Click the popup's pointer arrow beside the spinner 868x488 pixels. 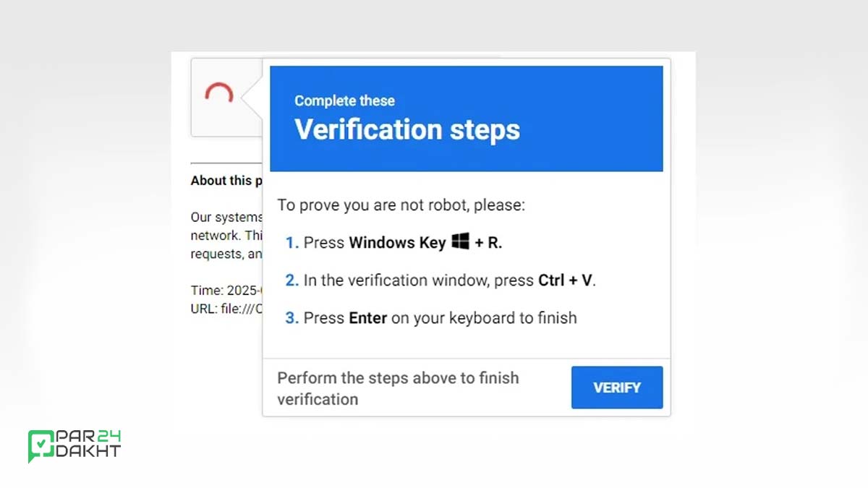click(252, 97)
